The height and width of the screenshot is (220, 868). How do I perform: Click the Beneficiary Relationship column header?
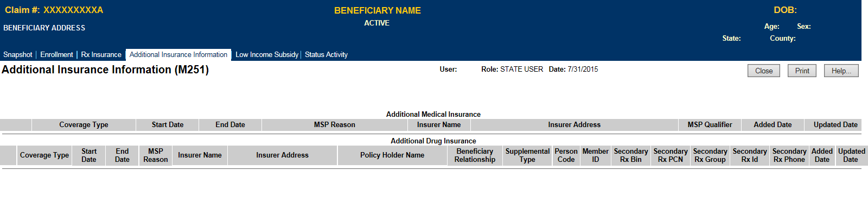[x=475, y=155]
